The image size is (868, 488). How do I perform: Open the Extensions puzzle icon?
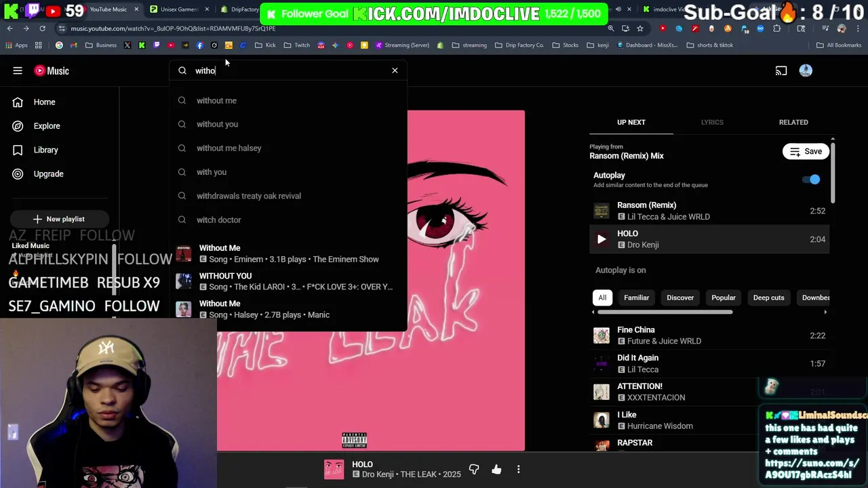coord(778,28)
